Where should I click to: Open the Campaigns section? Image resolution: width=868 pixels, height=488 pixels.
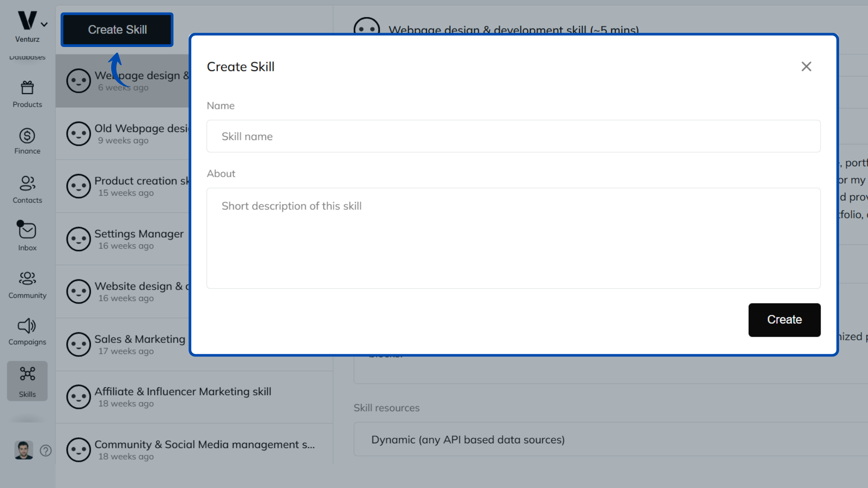click(27, 331)
